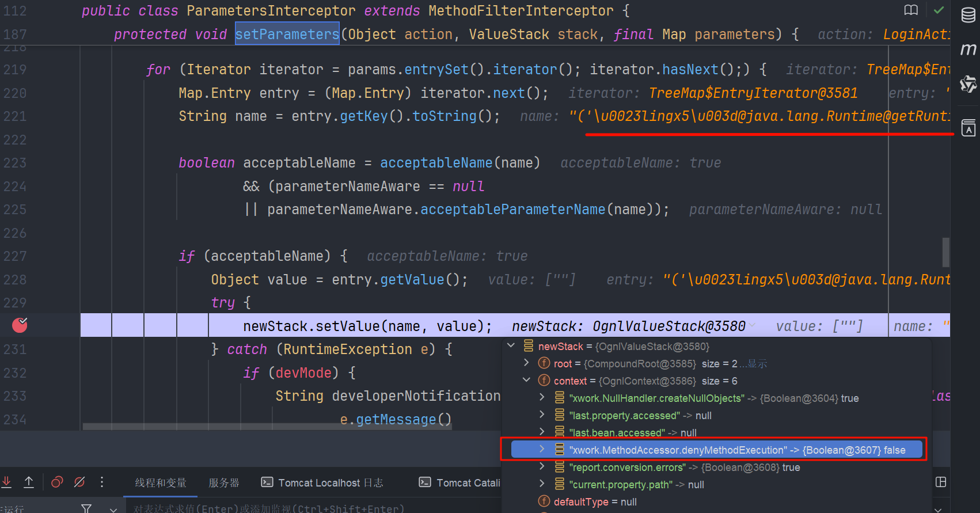Expand denyMethodExecution entry
This screenshot has width=980, height=513.
(542, 449)
